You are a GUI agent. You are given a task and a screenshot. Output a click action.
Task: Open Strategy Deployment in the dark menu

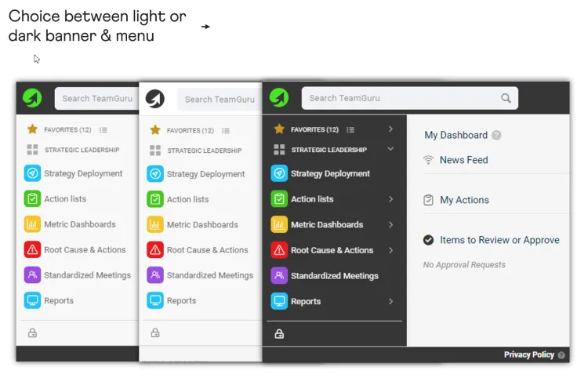pos(330,174)
